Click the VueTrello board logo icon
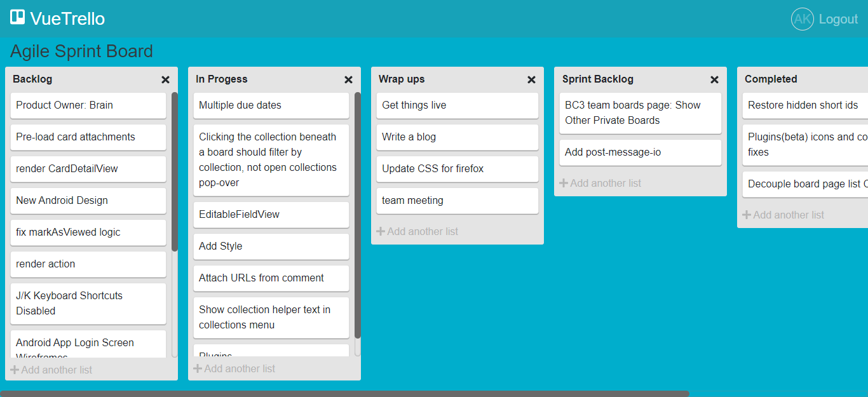Viewport: 868px width, 397px height. [x=17, y=17]
